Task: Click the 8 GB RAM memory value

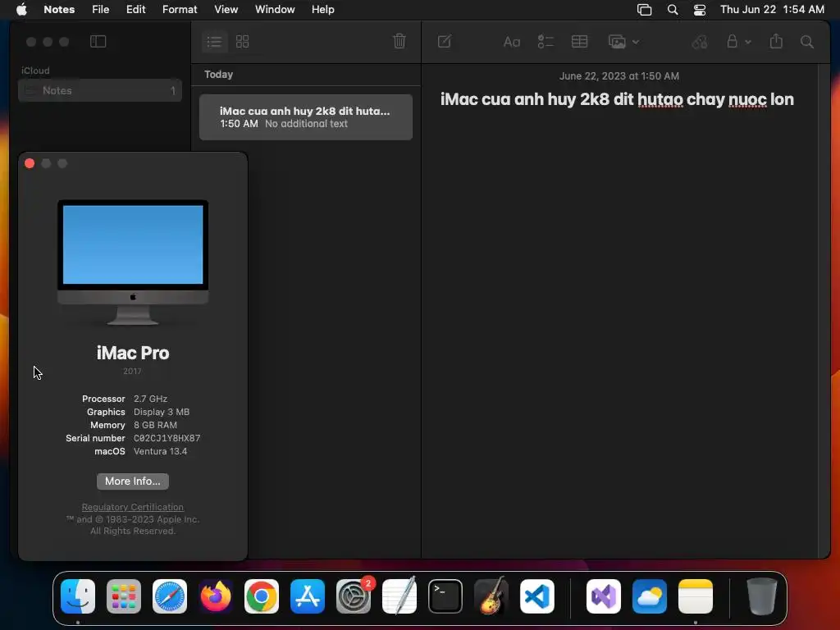Action: pyautogui.click(x=155, y=425)
